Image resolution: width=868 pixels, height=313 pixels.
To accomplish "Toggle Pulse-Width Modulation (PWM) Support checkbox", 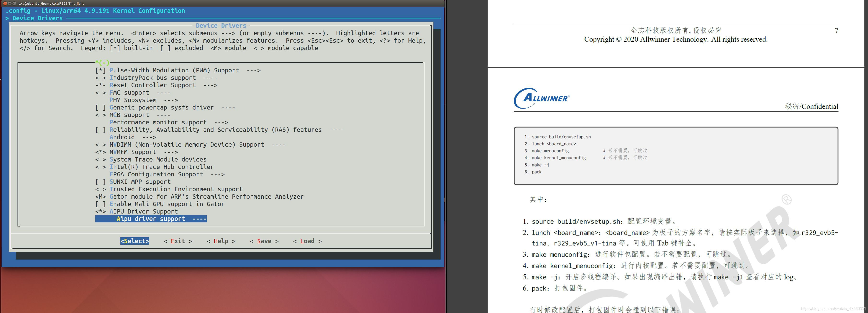I will (x=100, y=70).
